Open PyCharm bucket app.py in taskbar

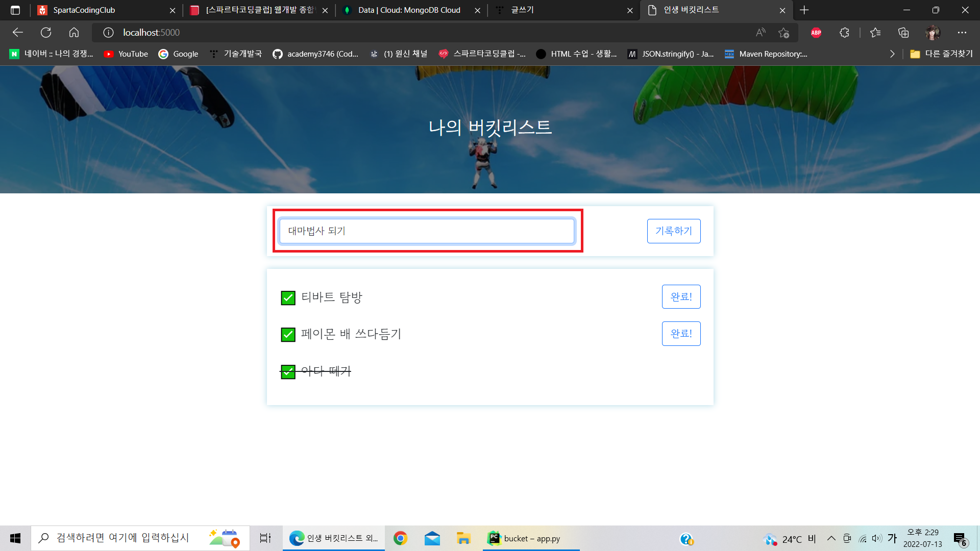click(x=531, y=538)
